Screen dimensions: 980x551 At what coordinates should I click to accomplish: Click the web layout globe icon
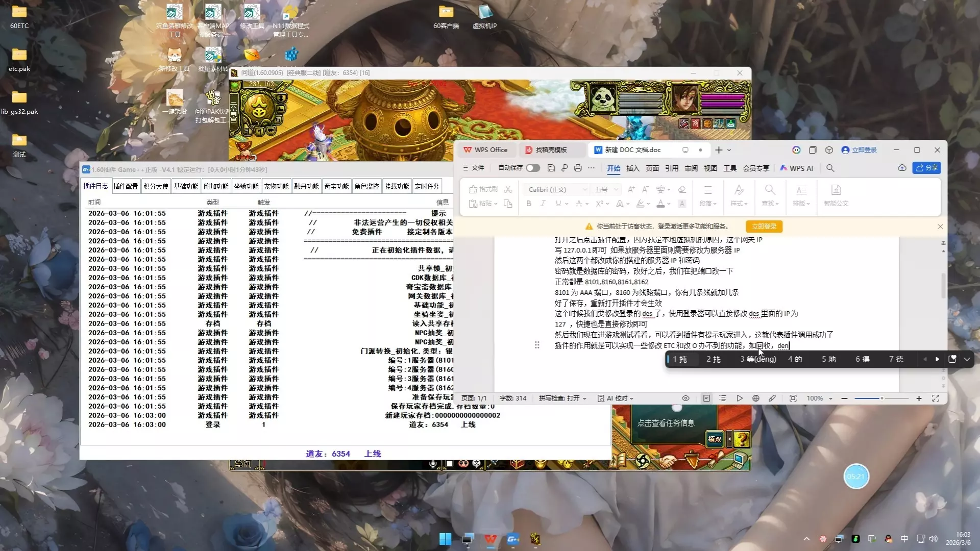coord(756,398)
